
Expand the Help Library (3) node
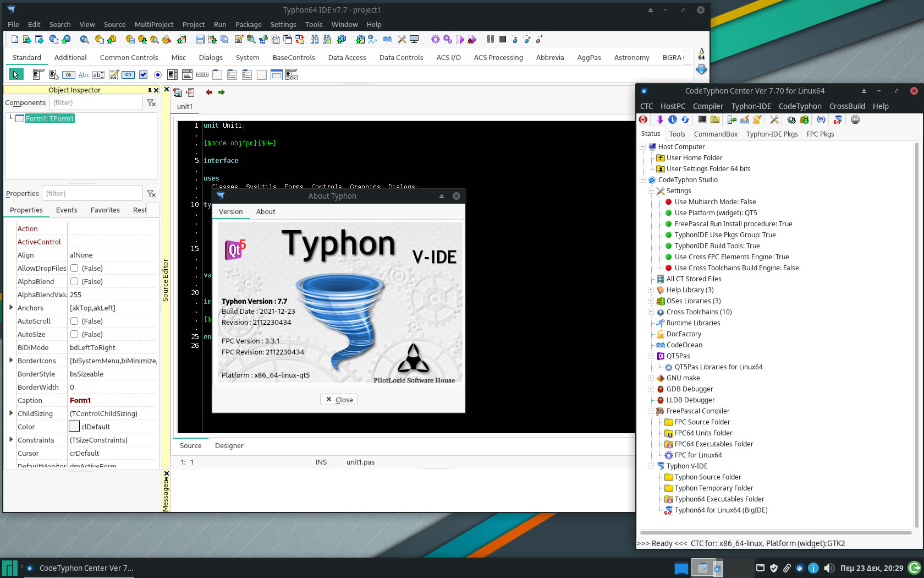click(x=651, y=290)
